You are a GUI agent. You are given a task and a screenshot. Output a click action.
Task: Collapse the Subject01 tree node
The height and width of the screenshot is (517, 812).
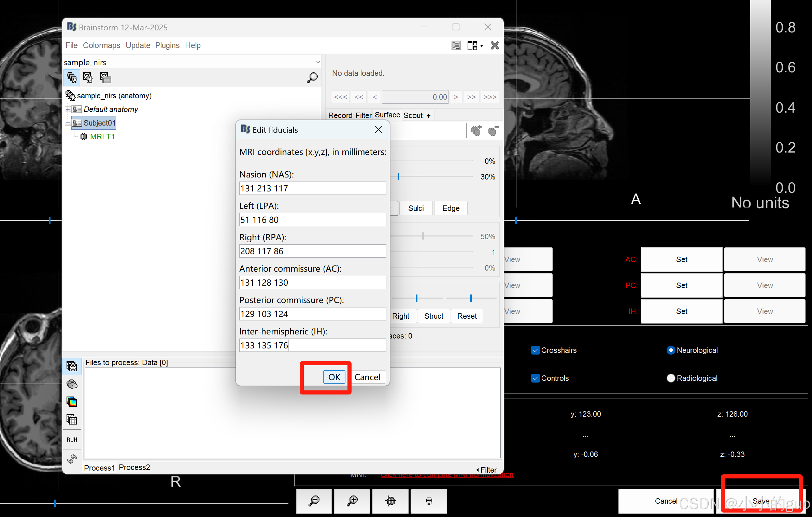point(68,123)
